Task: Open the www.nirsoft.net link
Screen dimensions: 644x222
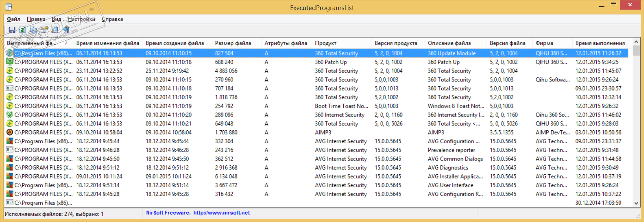Action: [x=222, y=213]
